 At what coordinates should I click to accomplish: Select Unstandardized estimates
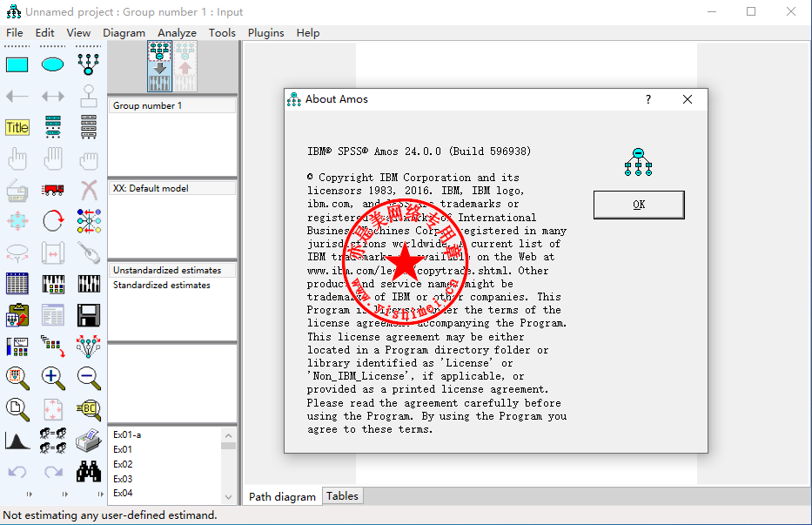point(171,270)
